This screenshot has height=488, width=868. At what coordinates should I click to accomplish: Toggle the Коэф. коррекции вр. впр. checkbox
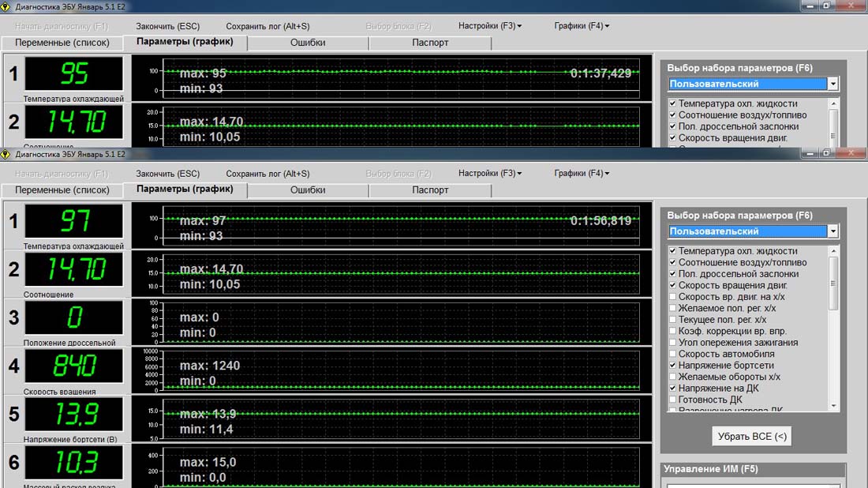coord(672,332)
